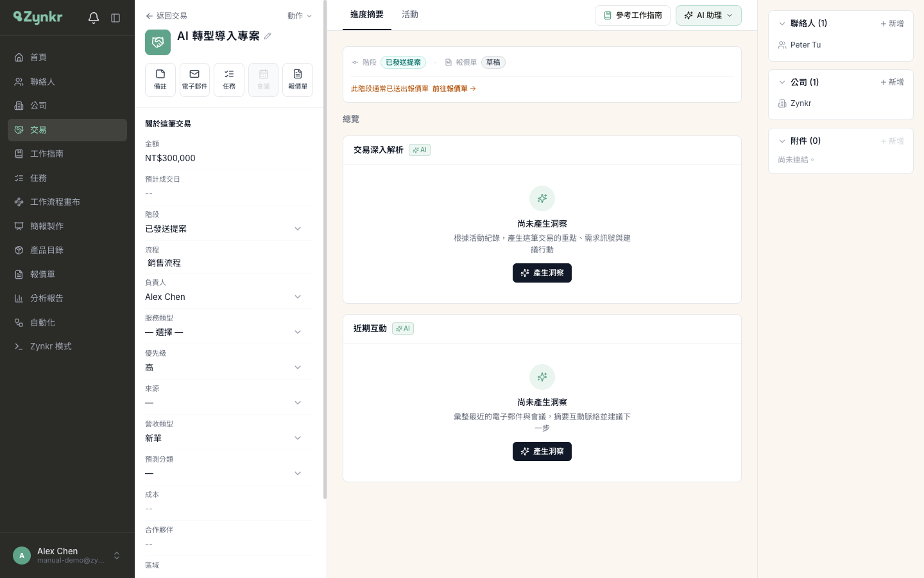Collapse the 聯絡人 (1) section
Viewport: 924px width, 578px height.
[x=782, y=24]
